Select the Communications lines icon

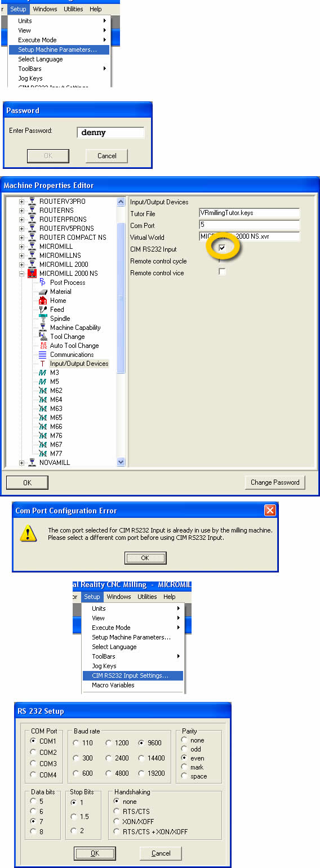(x=43, y=355)
